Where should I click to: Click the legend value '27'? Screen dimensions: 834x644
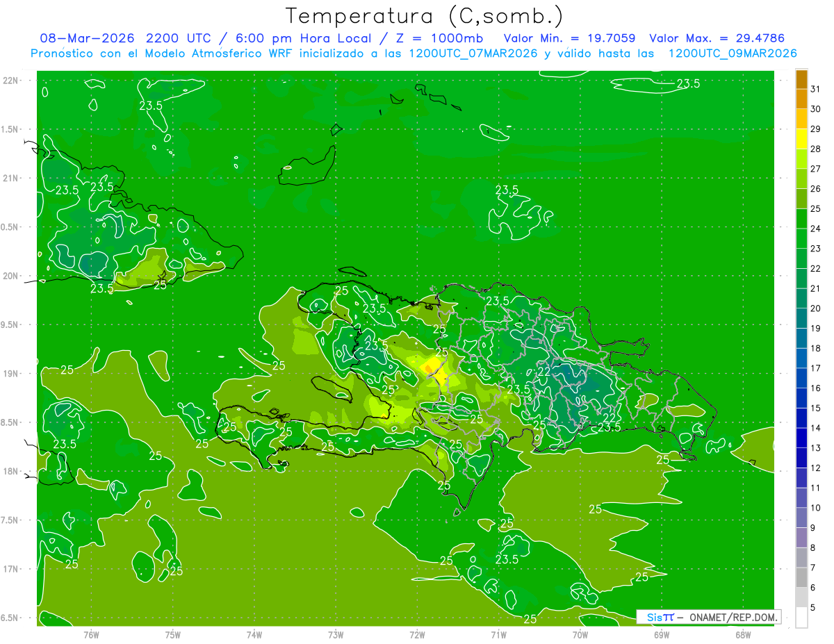816,168
